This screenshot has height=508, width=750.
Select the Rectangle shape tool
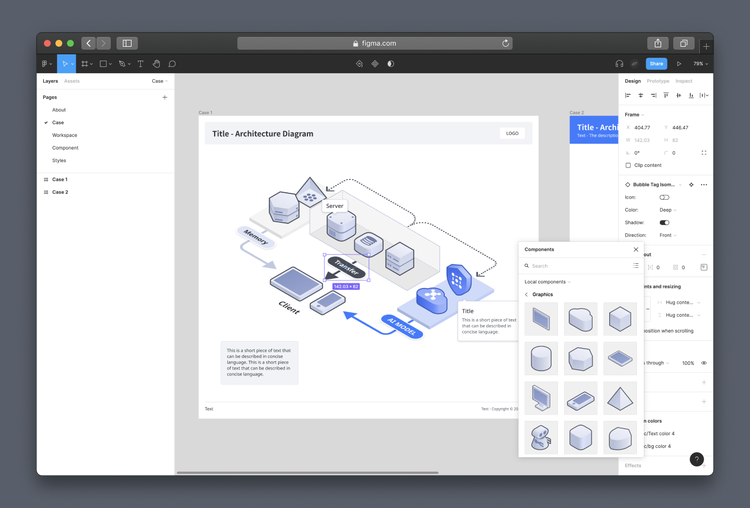pos(103,64)
